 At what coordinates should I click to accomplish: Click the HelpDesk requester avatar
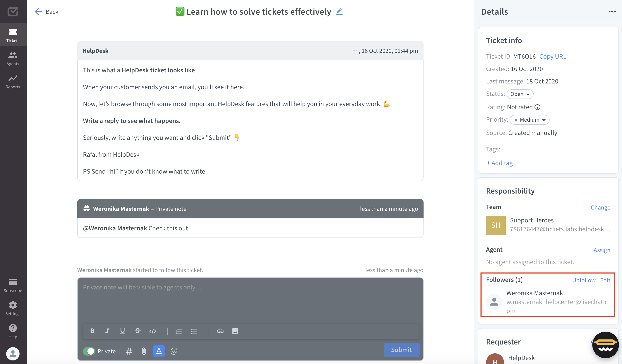pos(495,359)
